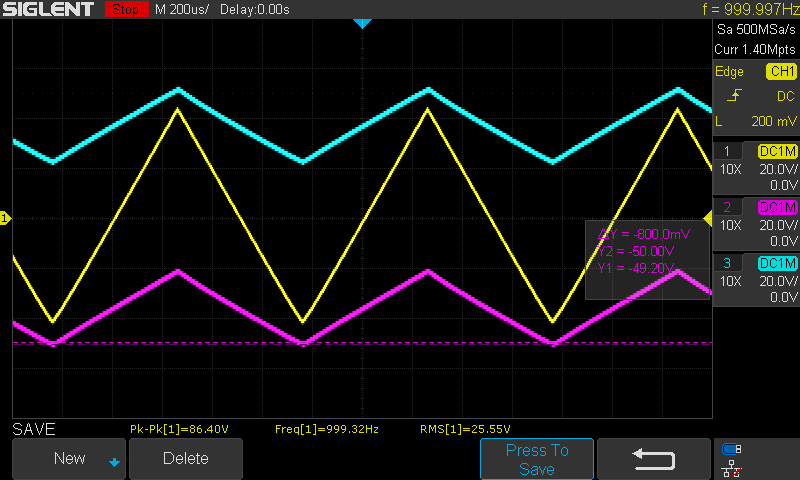This screenshot has height=480, width=800.
Task: Click the New file type button
Action: (69, 459)
